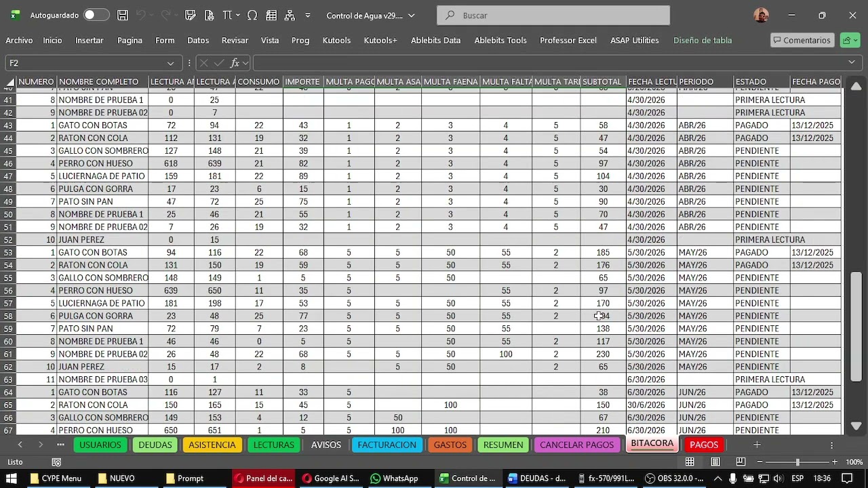Click the NOMBRE COMPLETO column header
This screenshot has height=488, width=868.
click(x=102, y=81)
